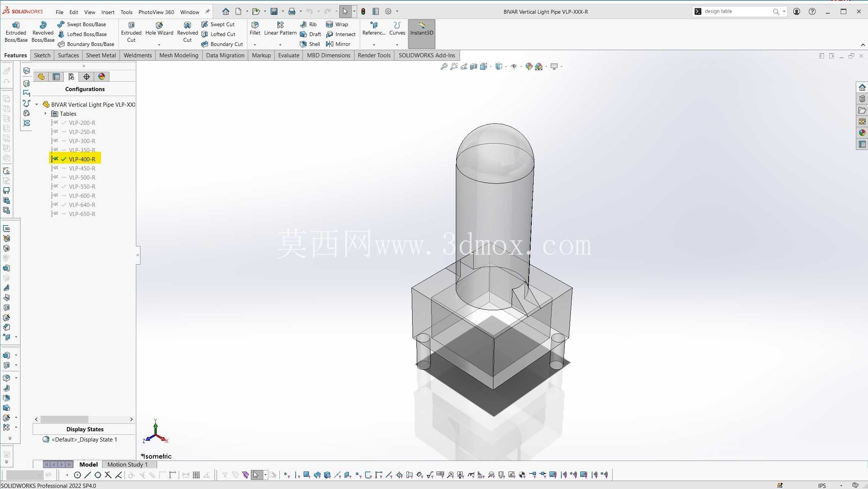Open the DimXpertManager tab icon
Viewport: 868px width, 489px height.
87,77
